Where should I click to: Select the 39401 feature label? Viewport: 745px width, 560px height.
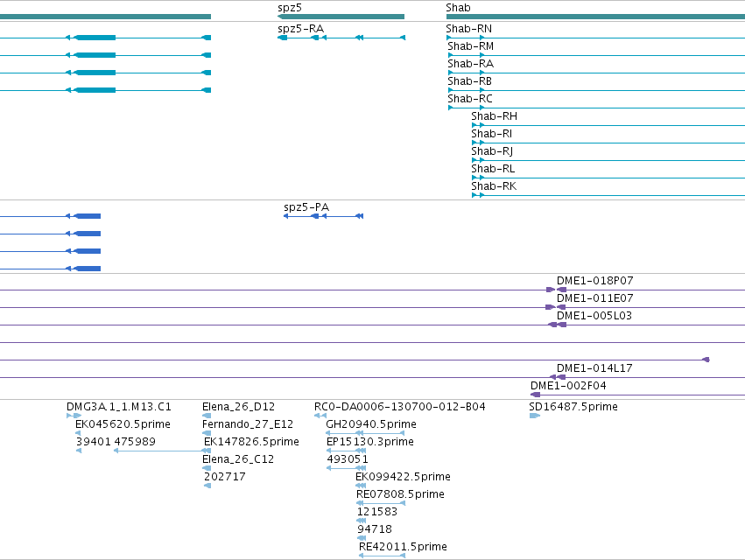coord(94,442)
